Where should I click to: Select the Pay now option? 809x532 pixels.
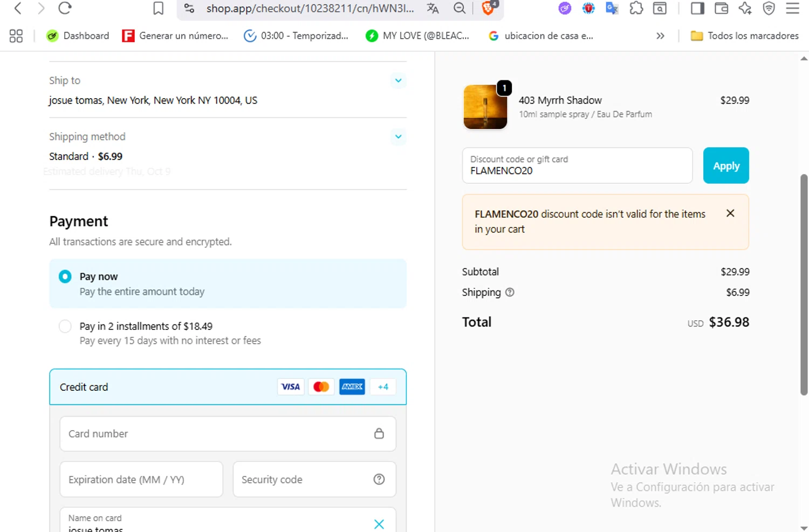coord(228,284)
